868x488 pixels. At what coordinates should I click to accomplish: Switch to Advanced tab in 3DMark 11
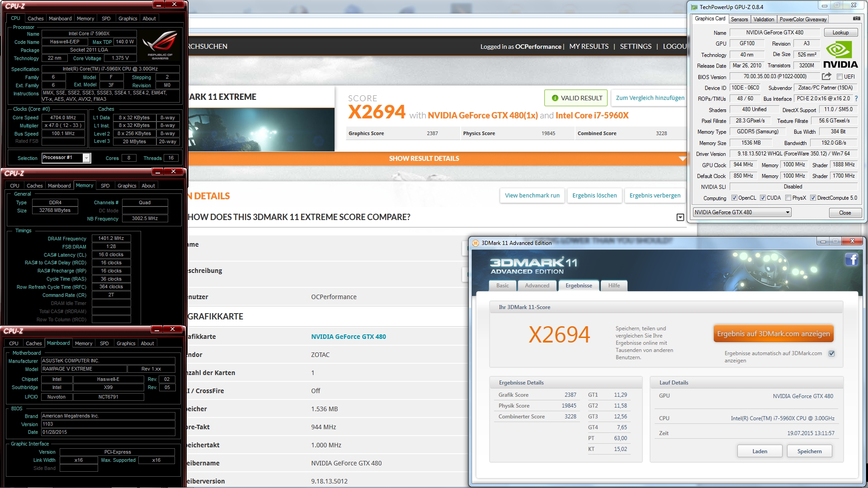[x=537, y=286]
